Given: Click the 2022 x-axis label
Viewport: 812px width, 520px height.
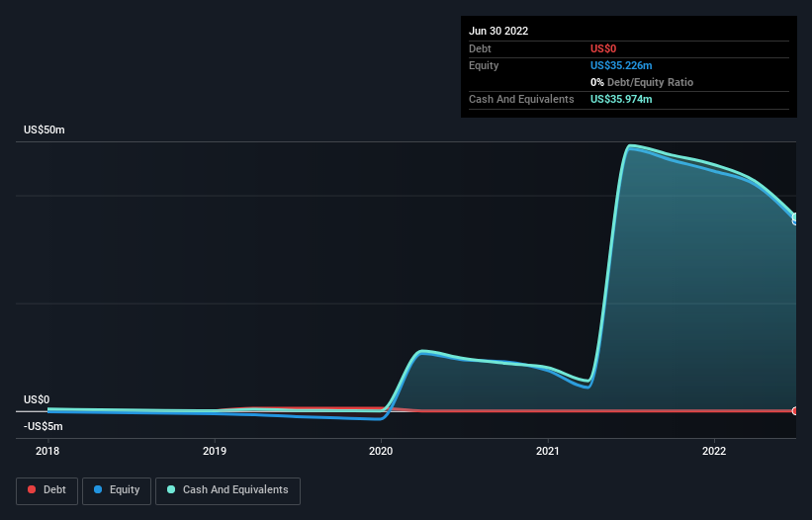Looking at the screenshot, I should [x=714, y=451].
